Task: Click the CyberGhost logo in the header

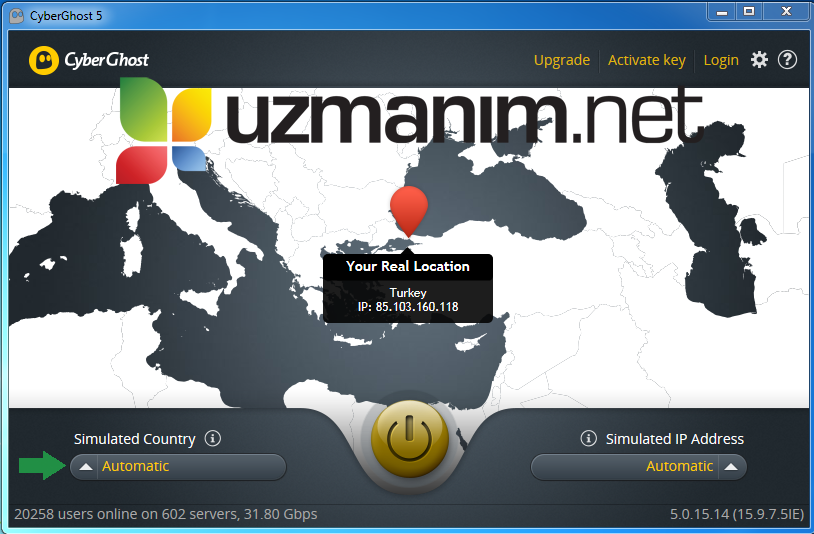Action: (x=89, y=60)
